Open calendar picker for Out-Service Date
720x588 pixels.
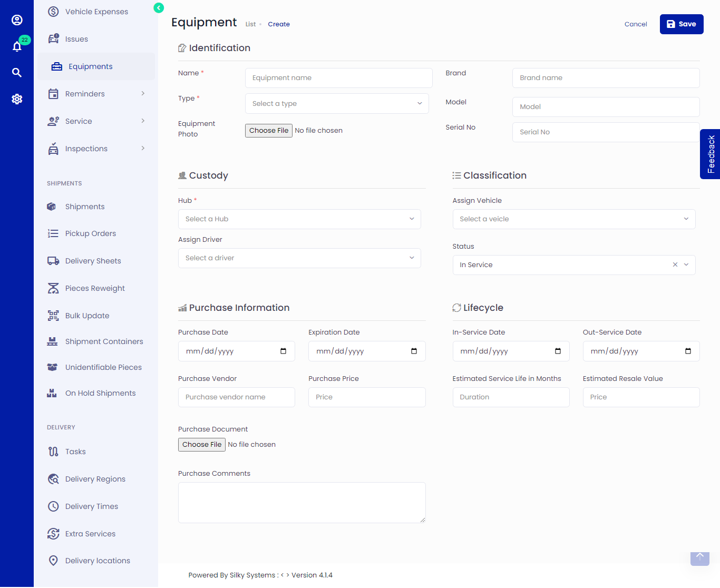(688, 351)
